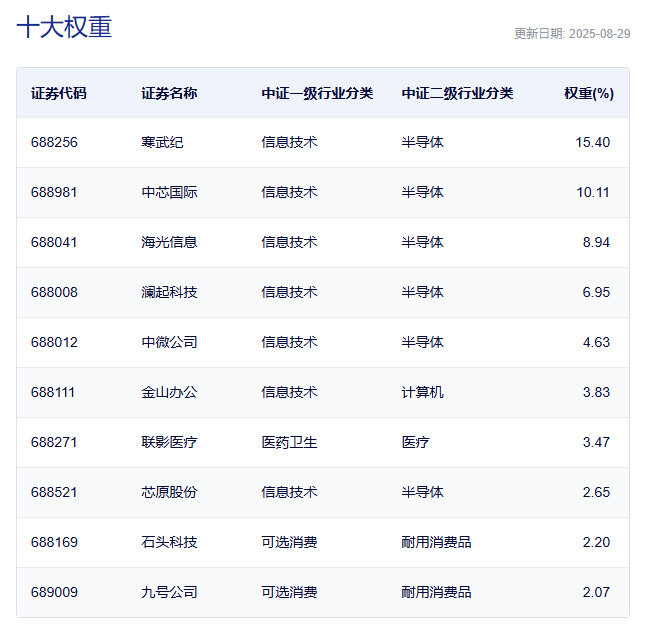The height and width of the screenshot is (635, 656).
Task: Select the stock name 金山办公
Action: click(169, 392)
